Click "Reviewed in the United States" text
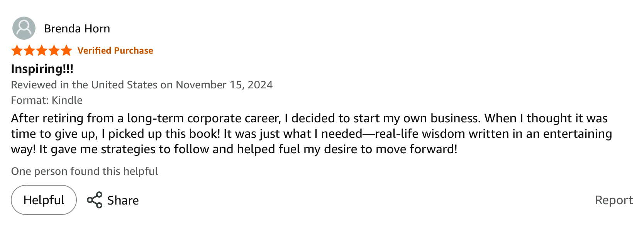Viewport: 644px width, 225px height. [x=84, y=85]
